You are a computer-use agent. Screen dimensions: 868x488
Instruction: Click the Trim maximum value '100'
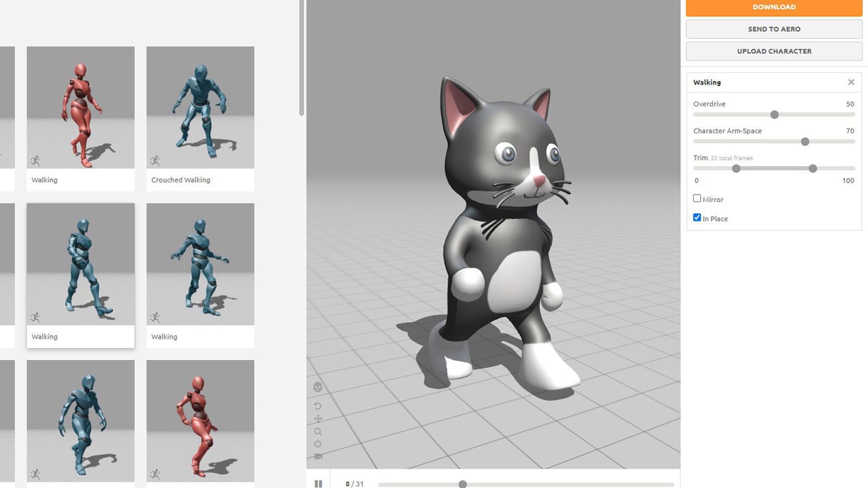click(848, 181)
